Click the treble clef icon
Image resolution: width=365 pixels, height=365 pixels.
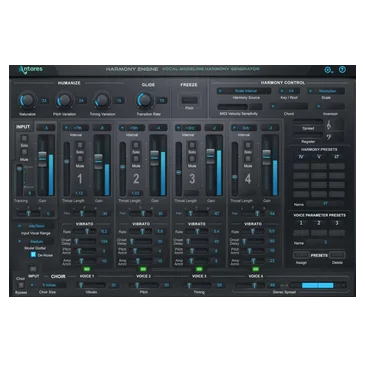click(329, 125)
